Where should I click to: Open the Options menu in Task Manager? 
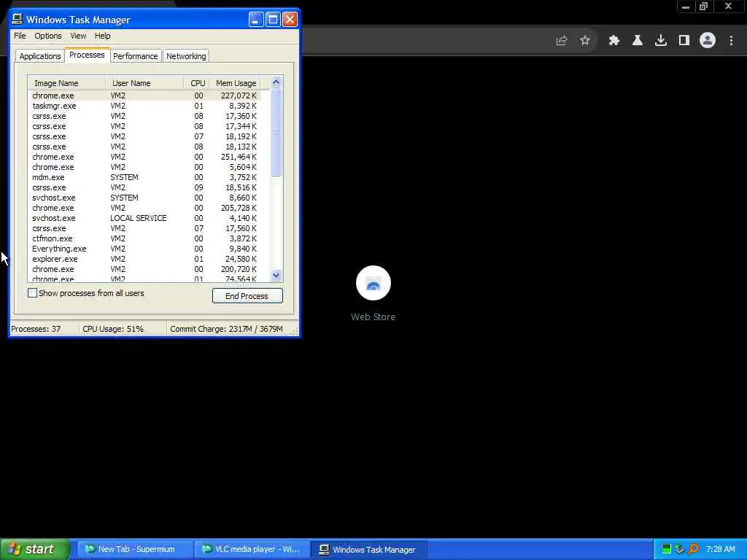[47, 36]
